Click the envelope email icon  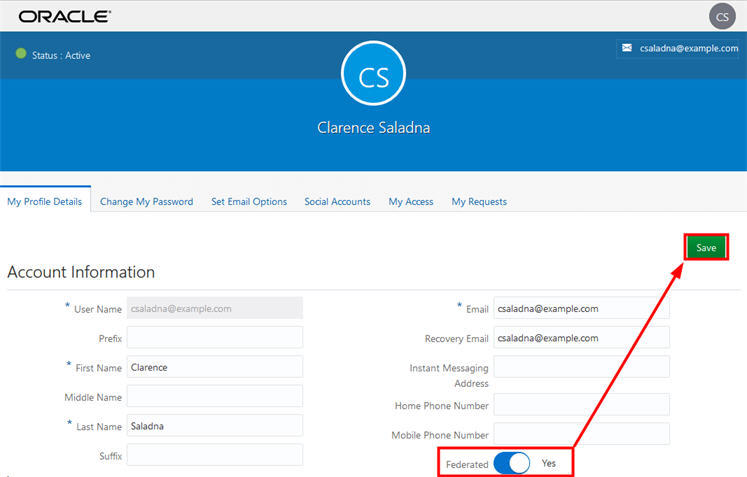[x=627, y=48]
